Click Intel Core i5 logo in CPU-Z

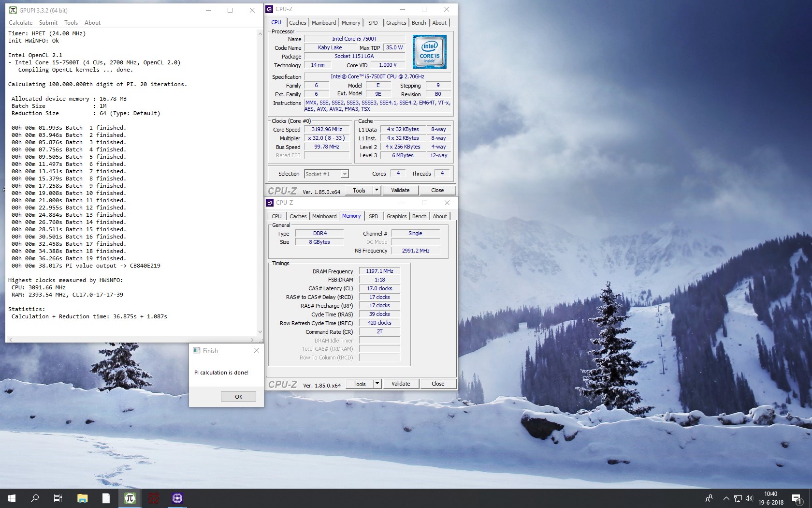click(429, 52)
